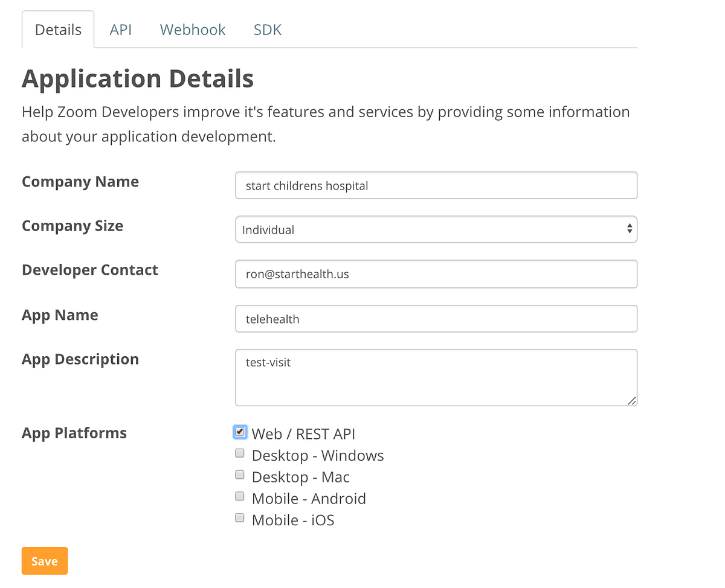Click the Web / REST API label
725x588 pixels.
303,434
